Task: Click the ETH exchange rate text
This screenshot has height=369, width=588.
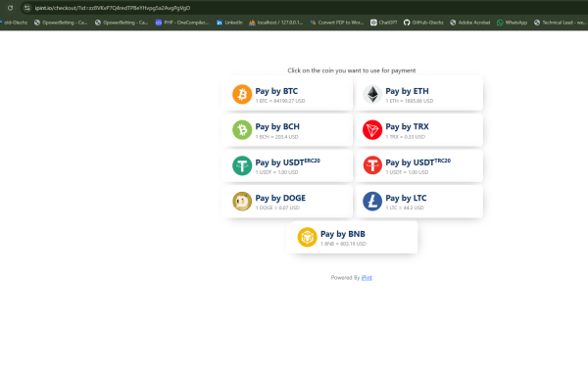Action: tap(409, 101)
